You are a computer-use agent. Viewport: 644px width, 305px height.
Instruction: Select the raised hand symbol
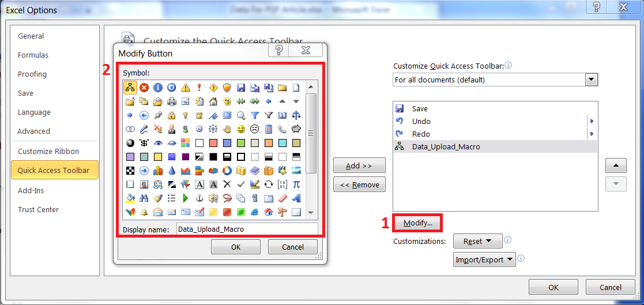pos(227,129)
